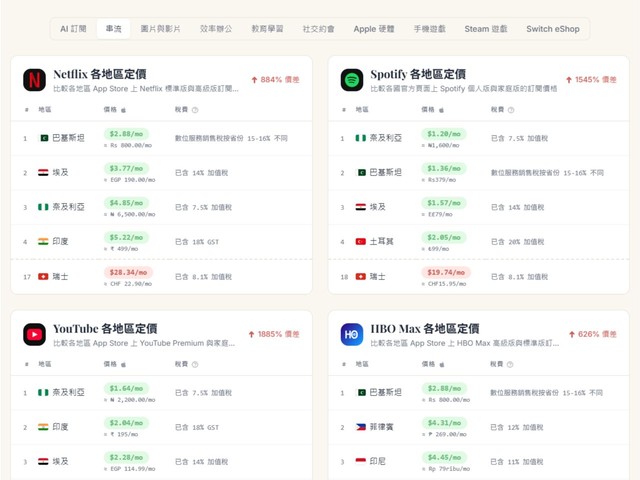Open the Switch eShop tab
Screen dimensions: 640x480
pyautogui.click(x=553, y=29)
